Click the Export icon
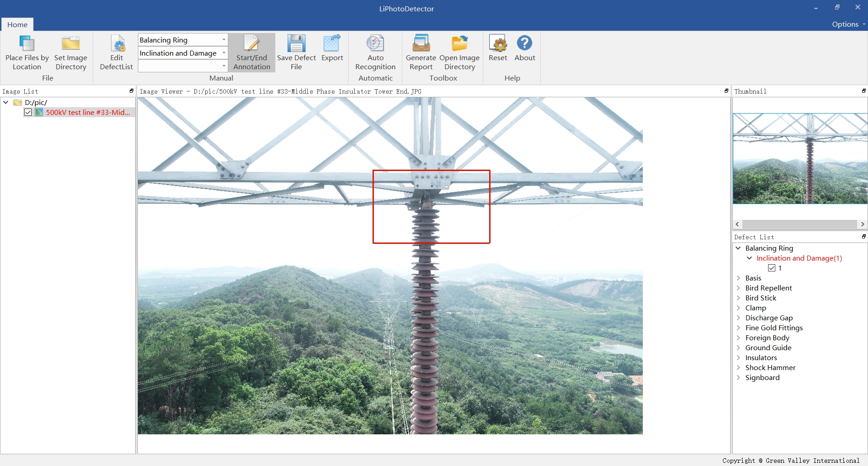868x466 pixels. 332,43
